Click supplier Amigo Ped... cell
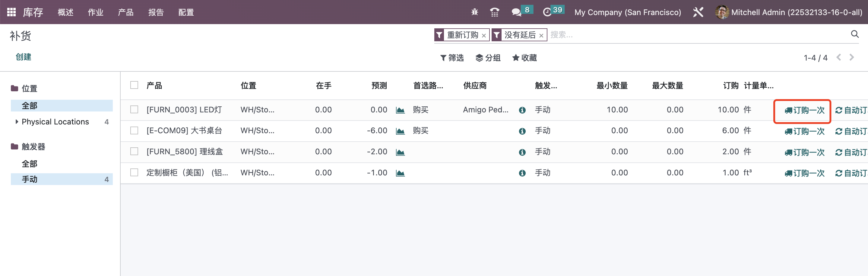Image resolution: width=868 pixels, height=276 pixels. pyautogui.click(x=486, y=110)
